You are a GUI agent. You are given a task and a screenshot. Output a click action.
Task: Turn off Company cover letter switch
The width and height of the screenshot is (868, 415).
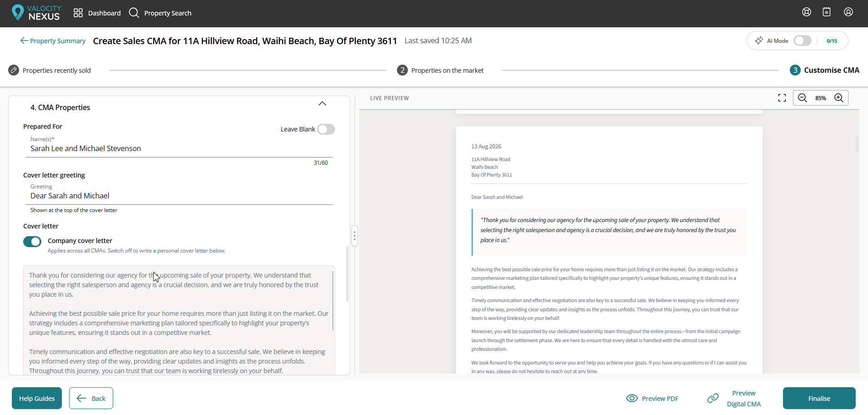tap(32, 241)
